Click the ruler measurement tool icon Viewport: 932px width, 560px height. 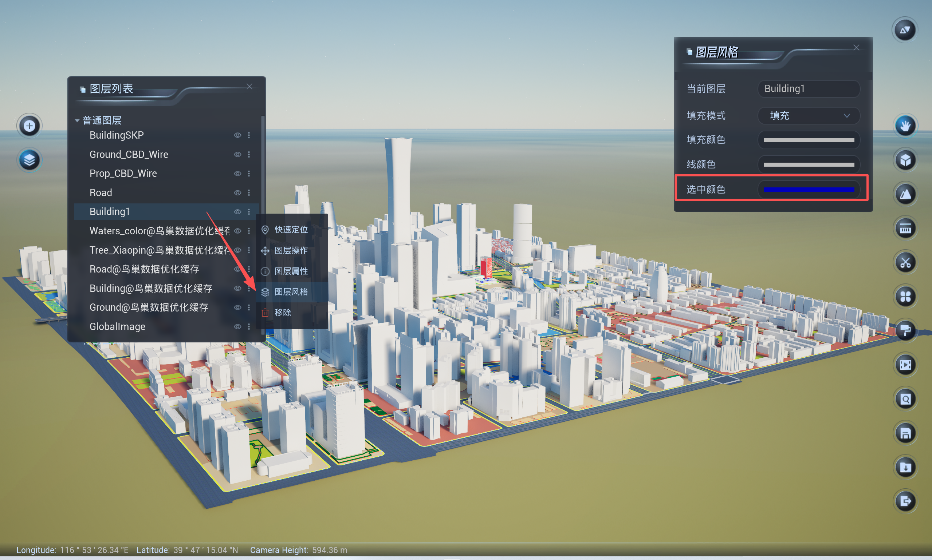[905, 228]
